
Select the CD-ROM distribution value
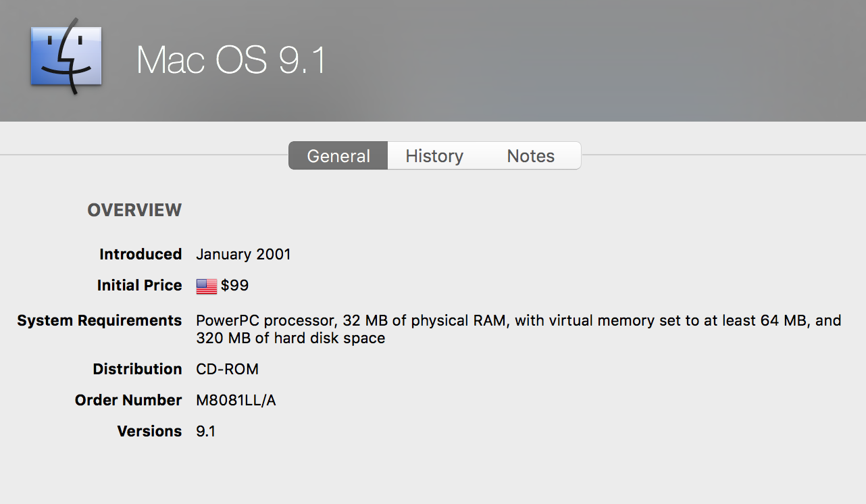click(227, 370)
